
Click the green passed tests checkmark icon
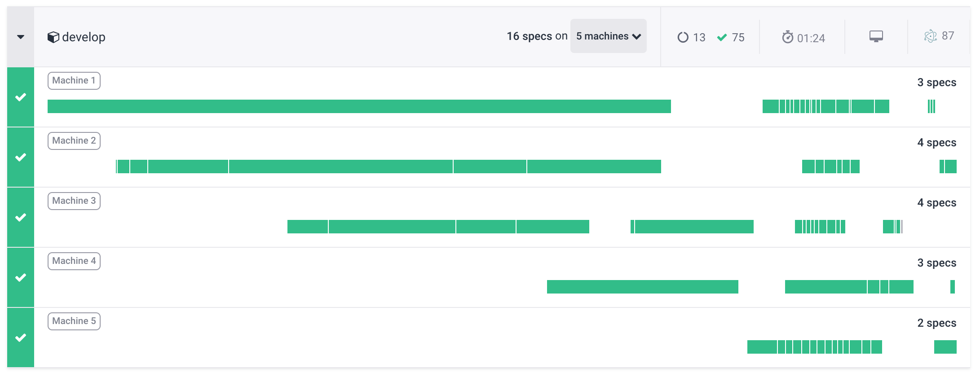click(722, 37)
